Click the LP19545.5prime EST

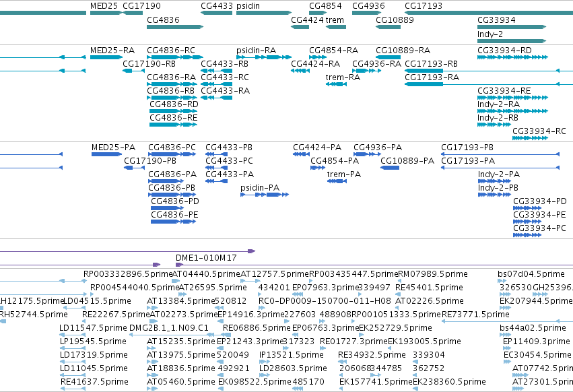point(73,348)
